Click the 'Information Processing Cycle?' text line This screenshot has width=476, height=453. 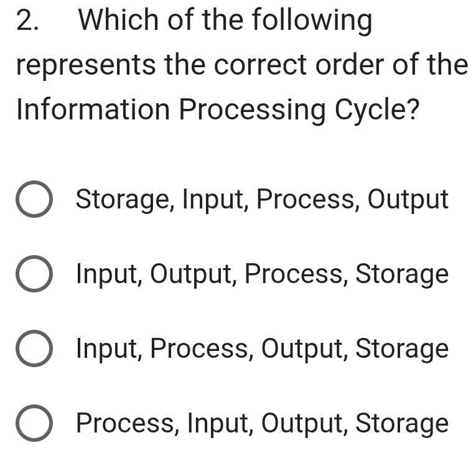(x=217, y=110)
